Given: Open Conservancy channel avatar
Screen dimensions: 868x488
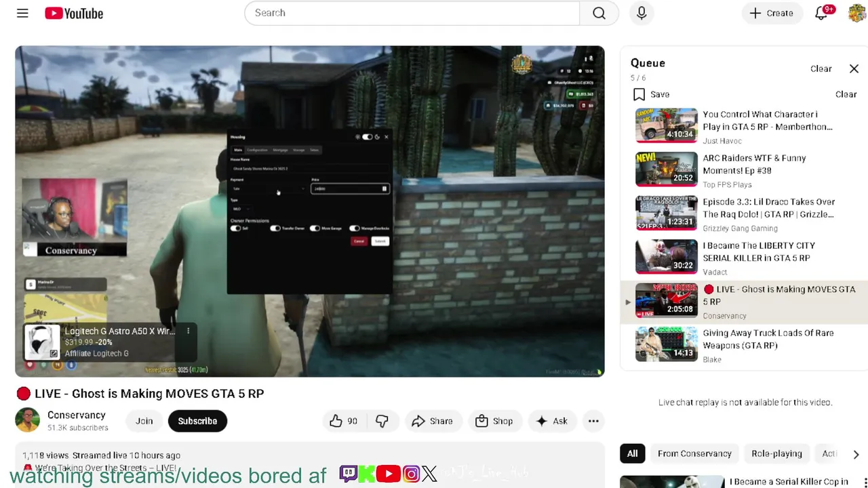Looking at the screenshot, I should click(x=27, y=420).
